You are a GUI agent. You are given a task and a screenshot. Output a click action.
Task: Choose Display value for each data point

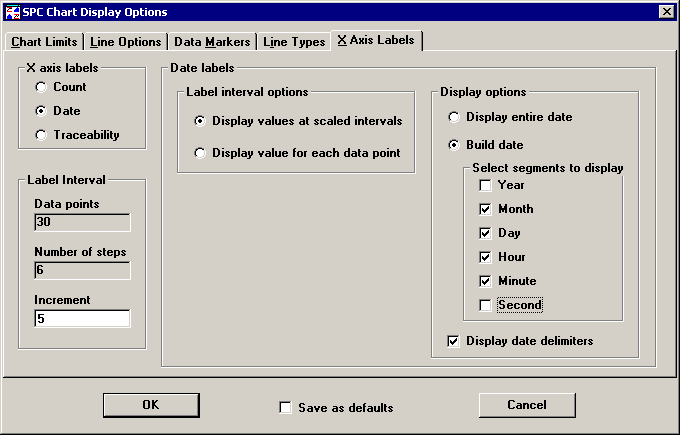(201, 153)
